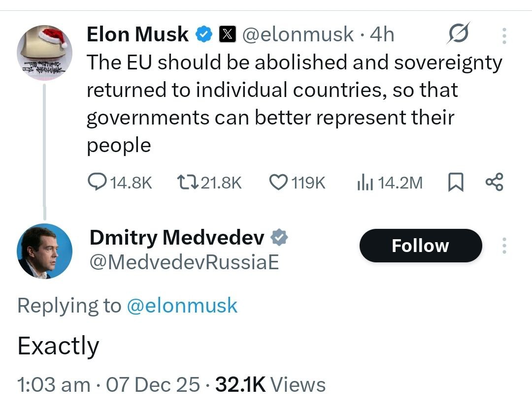Click the 32.1K Views count
The width and height of the screenshot is (532, 410).
(270, 384)
